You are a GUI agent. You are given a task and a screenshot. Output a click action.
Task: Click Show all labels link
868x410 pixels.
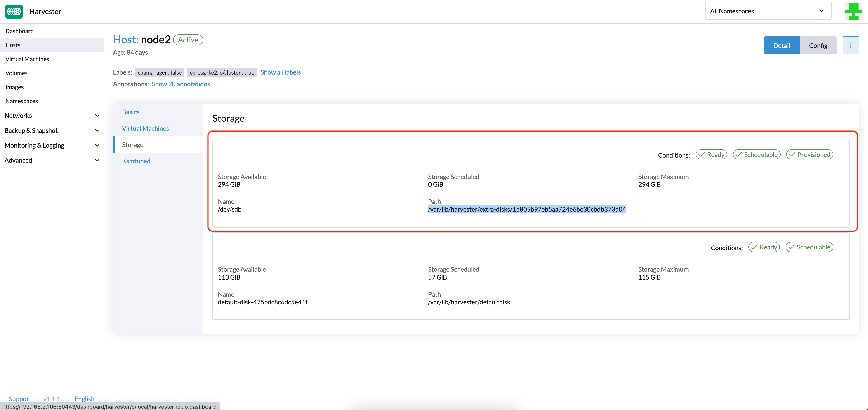tap(280, 72)
